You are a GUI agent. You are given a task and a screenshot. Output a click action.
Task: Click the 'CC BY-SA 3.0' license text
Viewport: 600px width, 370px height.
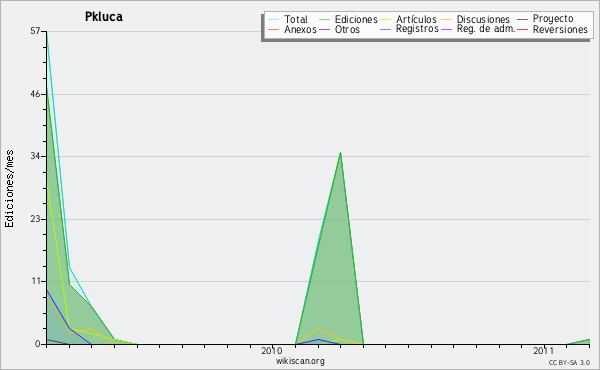click(x=569, y=362)
